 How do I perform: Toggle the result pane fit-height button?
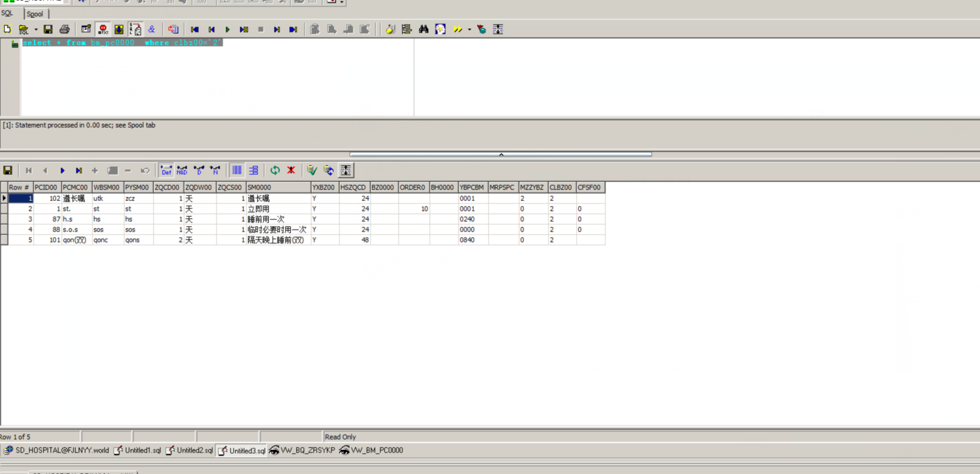[346, 170]
